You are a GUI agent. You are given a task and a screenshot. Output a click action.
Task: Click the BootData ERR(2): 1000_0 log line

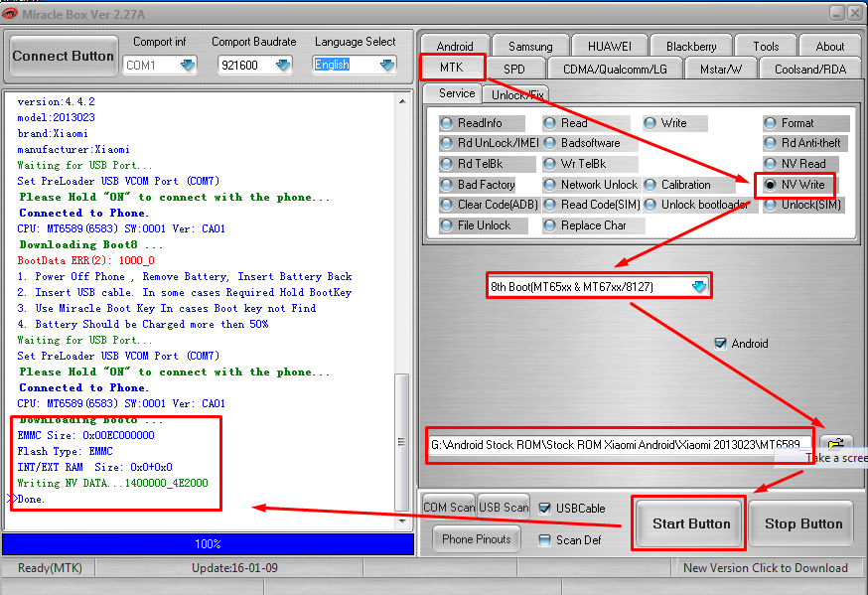click(x=85, y=260)
